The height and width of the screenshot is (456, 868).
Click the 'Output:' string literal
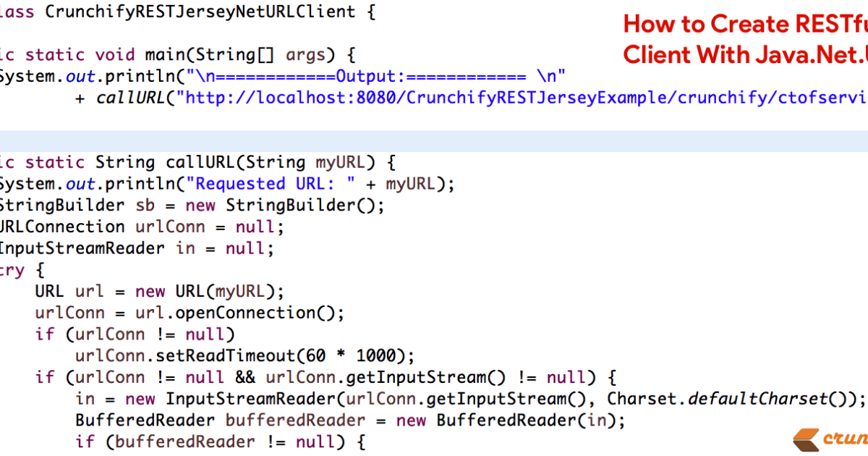coord(376,76)
